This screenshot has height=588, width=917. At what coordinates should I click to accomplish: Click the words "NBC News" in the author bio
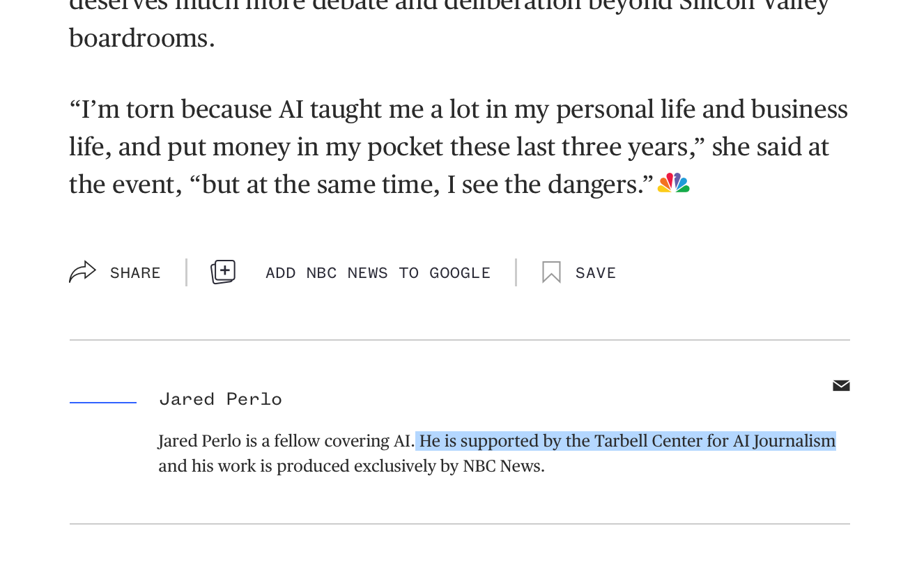[503, 466]
